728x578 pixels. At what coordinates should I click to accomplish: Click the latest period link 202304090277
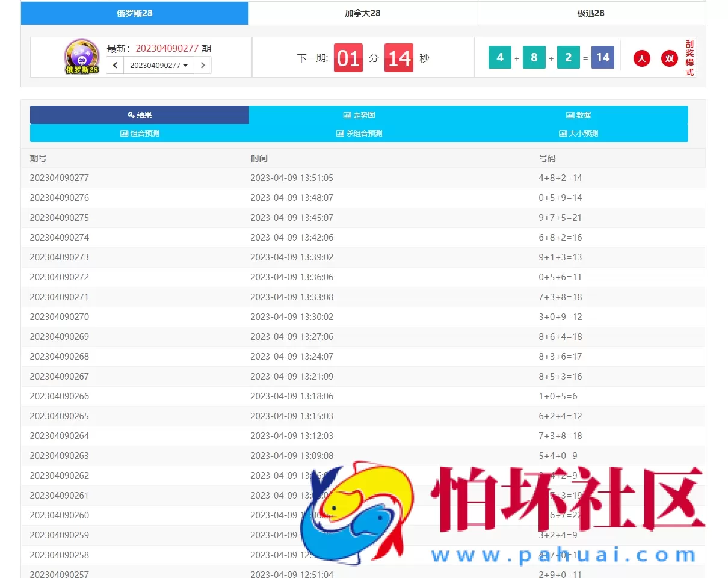(x=167, y=48)
